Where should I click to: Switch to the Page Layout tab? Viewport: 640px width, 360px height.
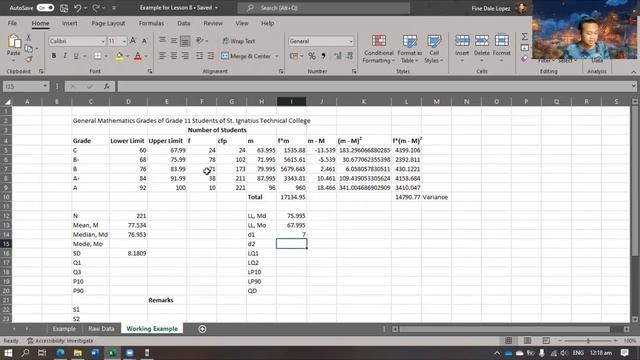(x=108, y=23)
